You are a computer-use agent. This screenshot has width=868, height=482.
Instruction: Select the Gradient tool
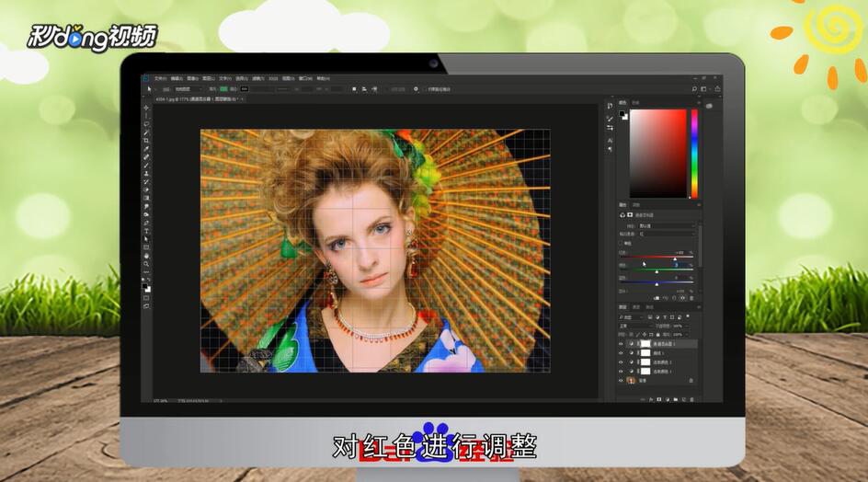pos(146,198)
